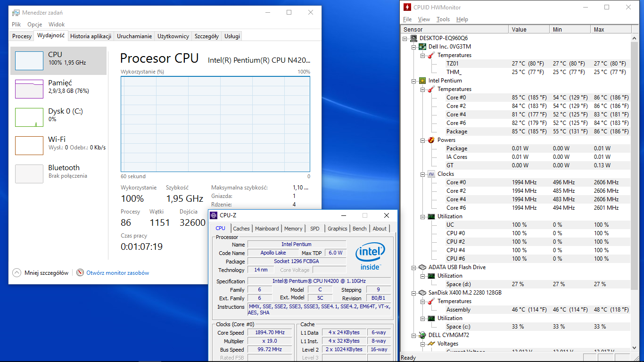The image size is (644, 362).
Task: Click the DESKTOP-EQ960Q6 computer icon
Action: coord(414,38)
